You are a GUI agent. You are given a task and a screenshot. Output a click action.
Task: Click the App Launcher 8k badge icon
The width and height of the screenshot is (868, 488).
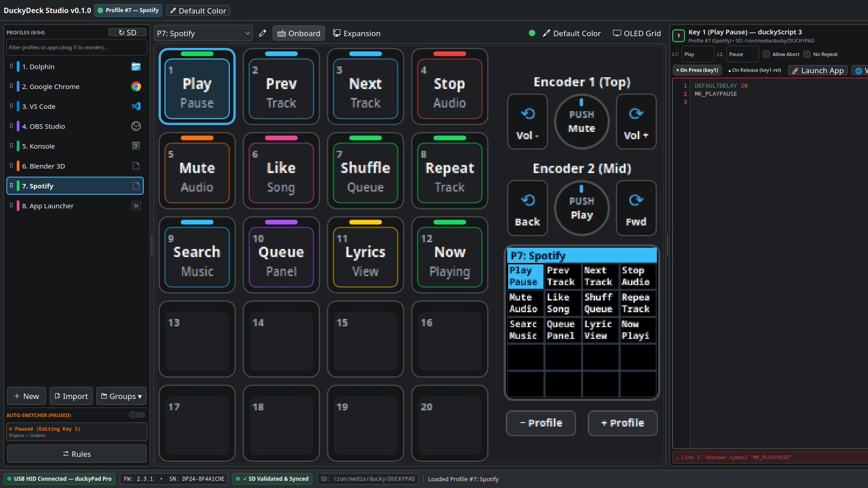pos(136,206)
